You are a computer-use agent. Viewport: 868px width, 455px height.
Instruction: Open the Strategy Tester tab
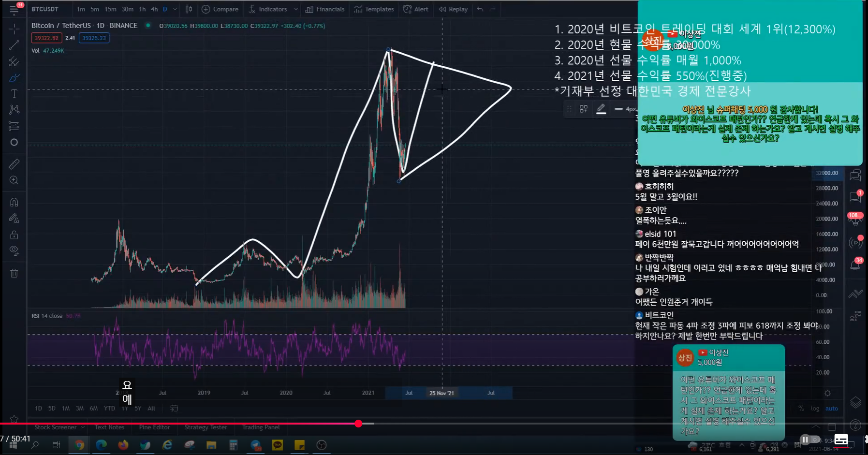(x=206, y=427)
